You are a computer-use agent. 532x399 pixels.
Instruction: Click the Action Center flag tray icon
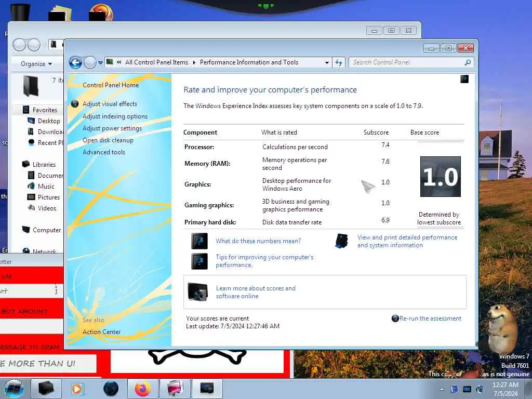point(454,389)
